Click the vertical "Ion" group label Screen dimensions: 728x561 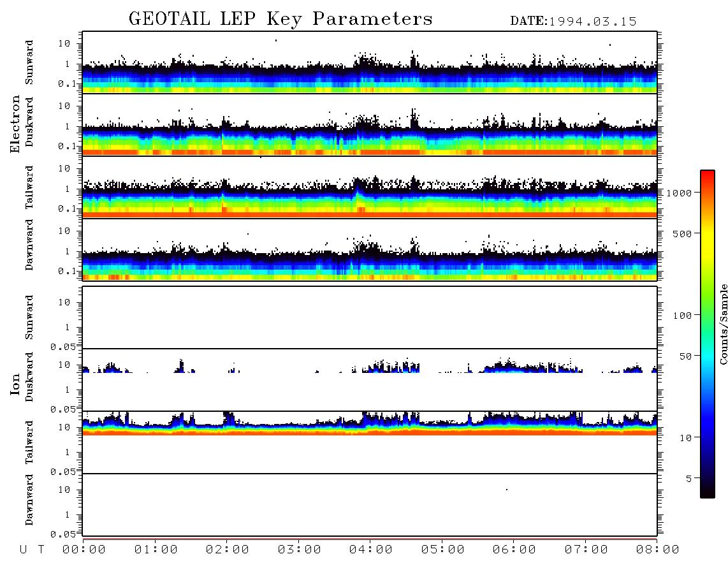[x=15, y=384]
